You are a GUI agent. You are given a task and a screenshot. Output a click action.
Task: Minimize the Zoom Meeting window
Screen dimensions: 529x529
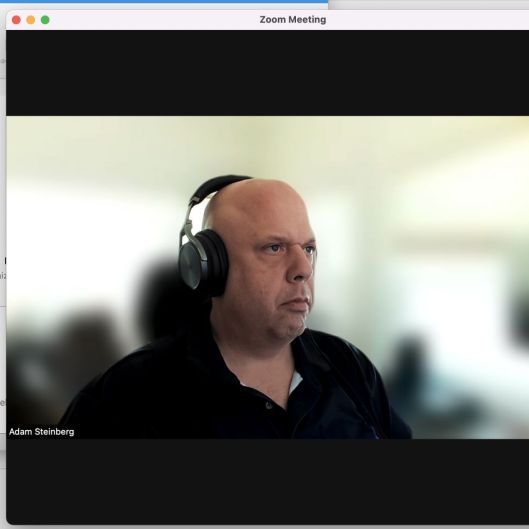[31, 20]
